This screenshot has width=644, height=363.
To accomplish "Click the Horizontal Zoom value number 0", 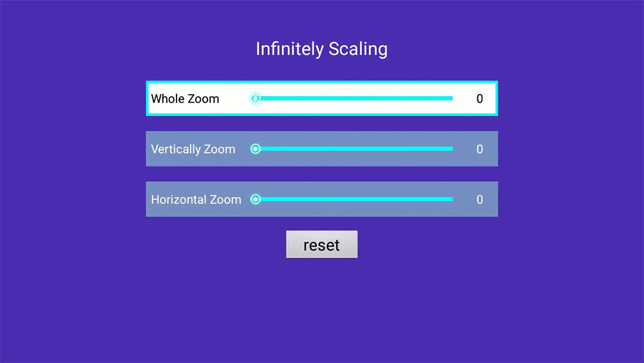I will pos(479,199).
